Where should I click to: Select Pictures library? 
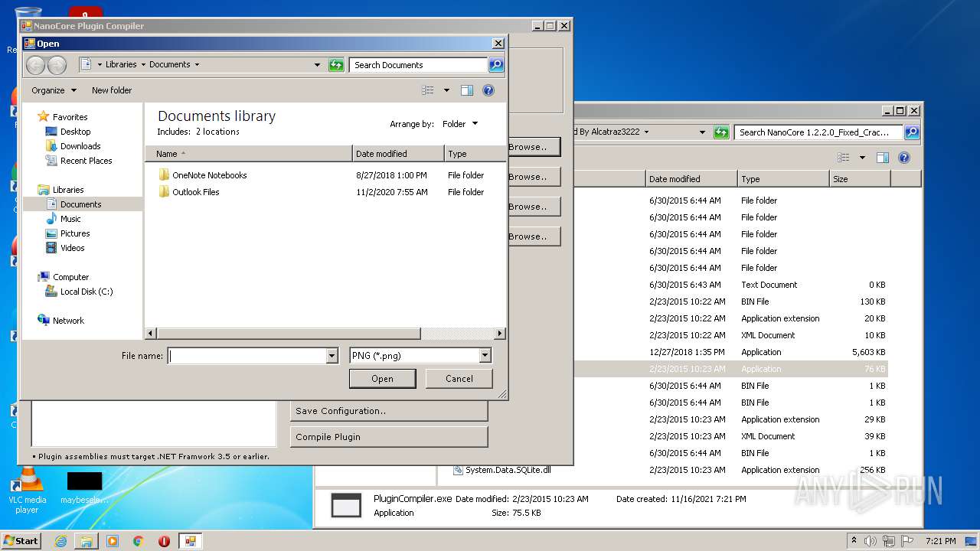click(x=75, y=233)
